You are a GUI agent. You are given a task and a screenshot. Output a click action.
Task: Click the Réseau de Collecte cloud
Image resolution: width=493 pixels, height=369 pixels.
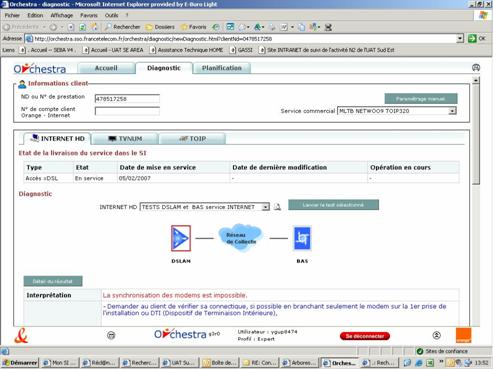241,238
